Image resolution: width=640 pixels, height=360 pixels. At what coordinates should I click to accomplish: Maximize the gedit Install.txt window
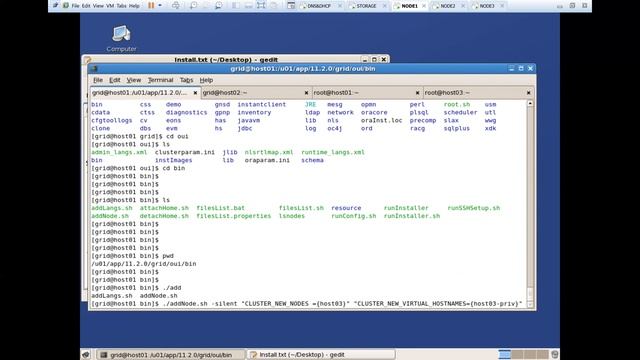click(x=374, y=60)
